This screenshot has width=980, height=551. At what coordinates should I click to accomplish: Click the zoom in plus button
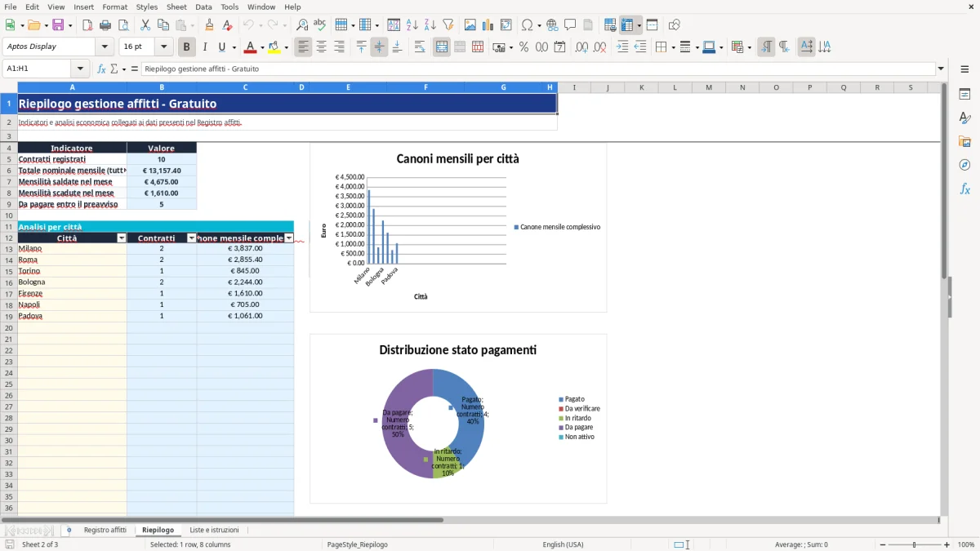click(947, 544)
